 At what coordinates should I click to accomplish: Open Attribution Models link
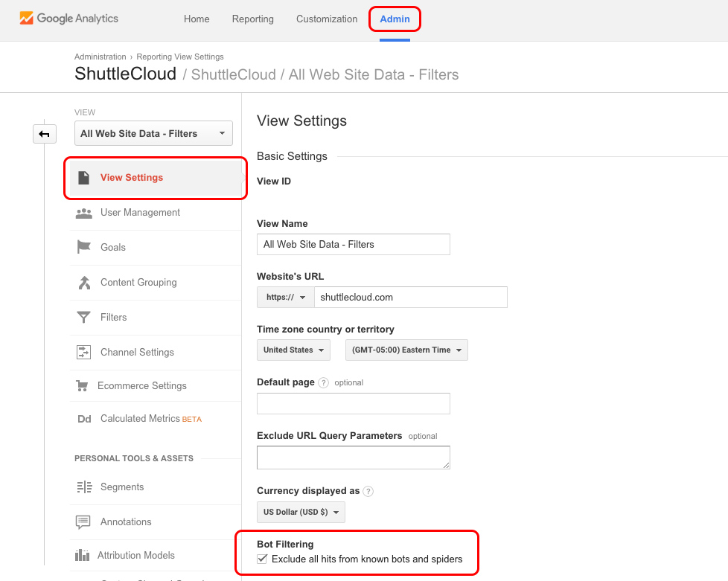[x=156, y=555]
